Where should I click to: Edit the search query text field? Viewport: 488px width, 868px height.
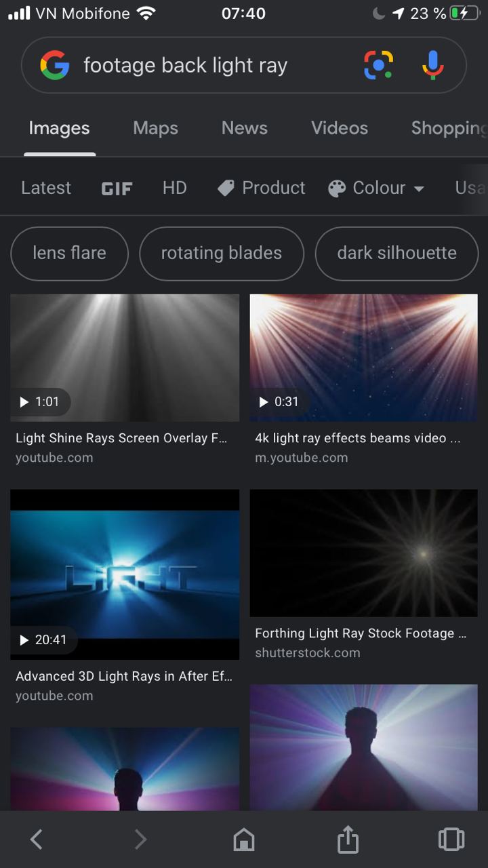pyautogui.click(x=186, y=65)
